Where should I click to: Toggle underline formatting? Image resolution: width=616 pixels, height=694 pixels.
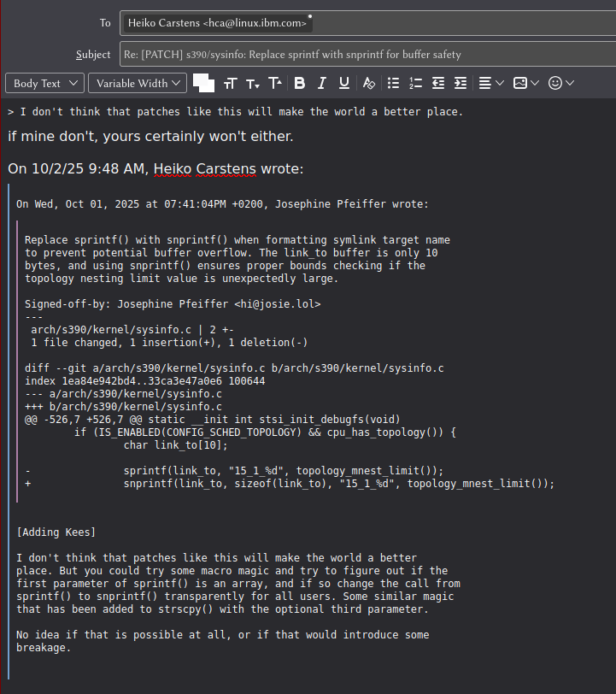(x=344, y=83)
